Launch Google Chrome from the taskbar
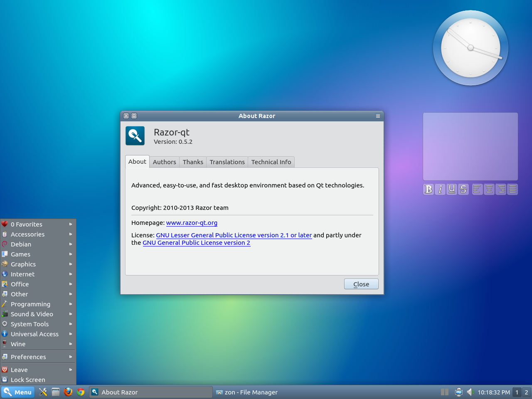 pyautogui.click(x=80, y=392)
